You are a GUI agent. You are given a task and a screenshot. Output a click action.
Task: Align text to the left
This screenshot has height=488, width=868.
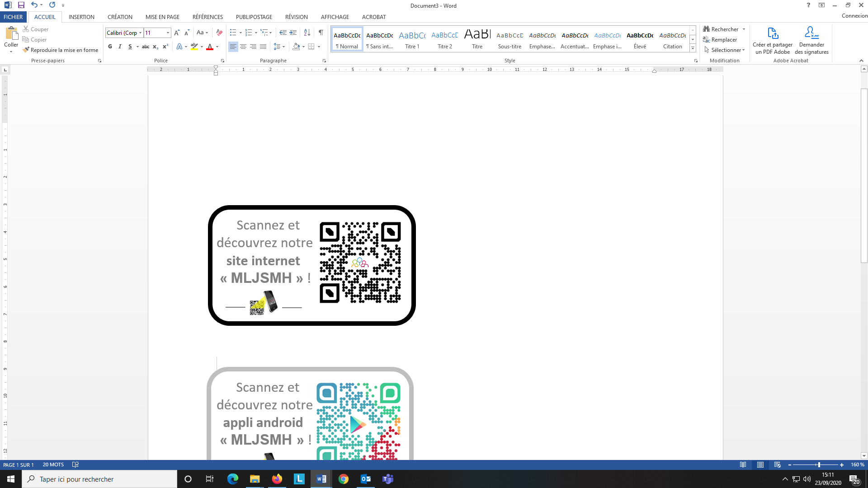pos(233,47)
